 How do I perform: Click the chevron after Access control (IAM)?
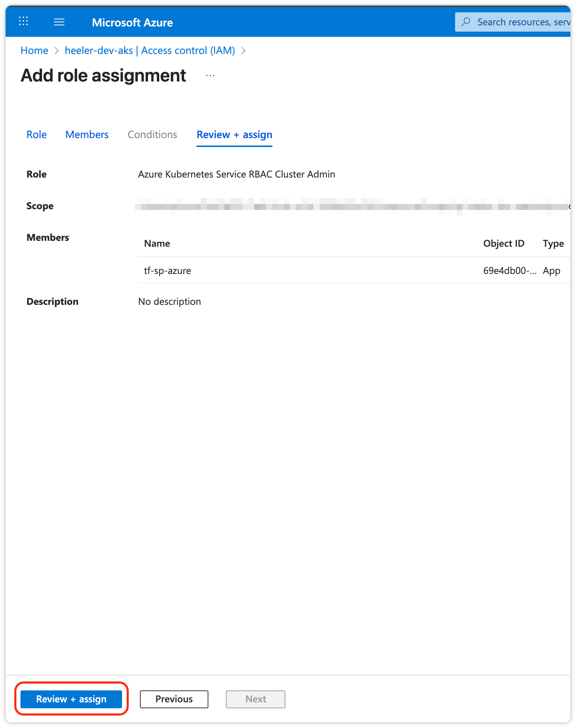[243, 51]
